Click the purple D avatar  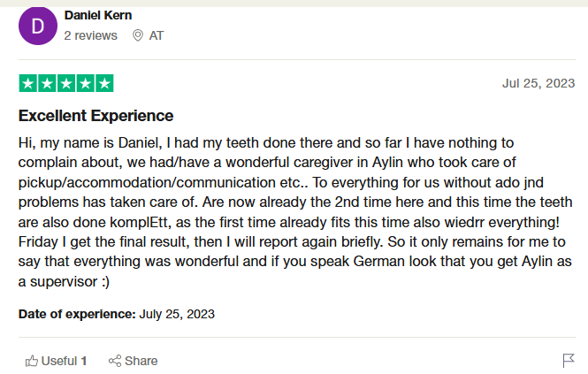coord(37,26)
